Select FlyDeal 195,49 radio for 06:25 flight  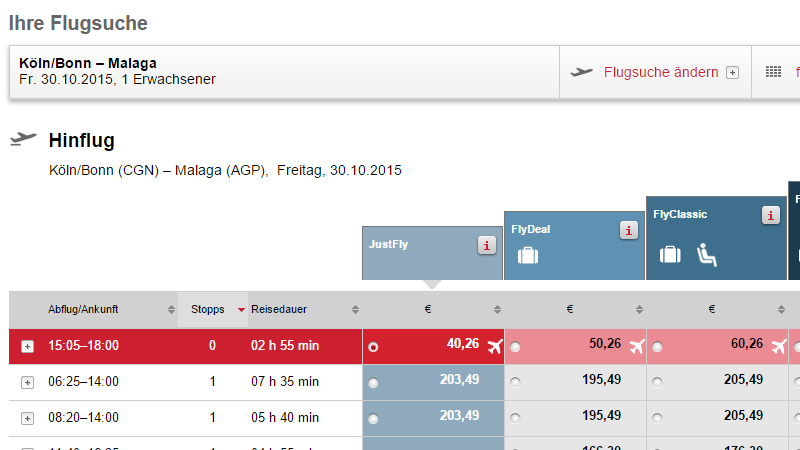515,382
